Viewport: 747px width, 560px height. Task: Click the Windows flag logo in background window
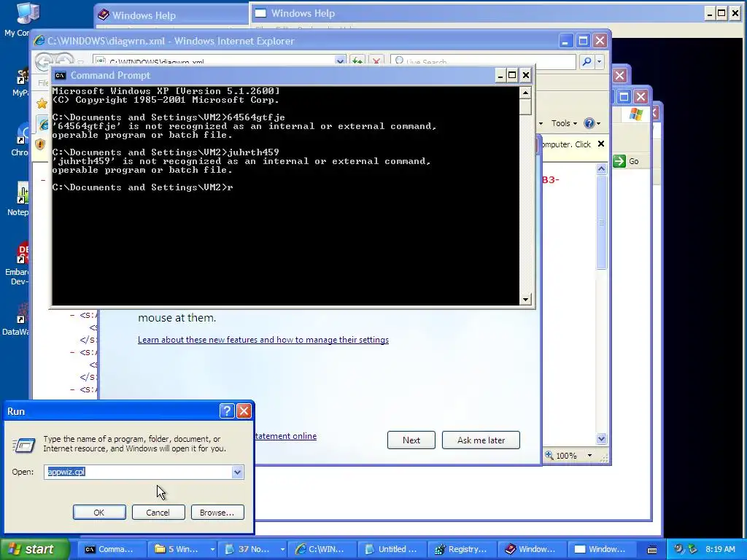pos(635,114)
